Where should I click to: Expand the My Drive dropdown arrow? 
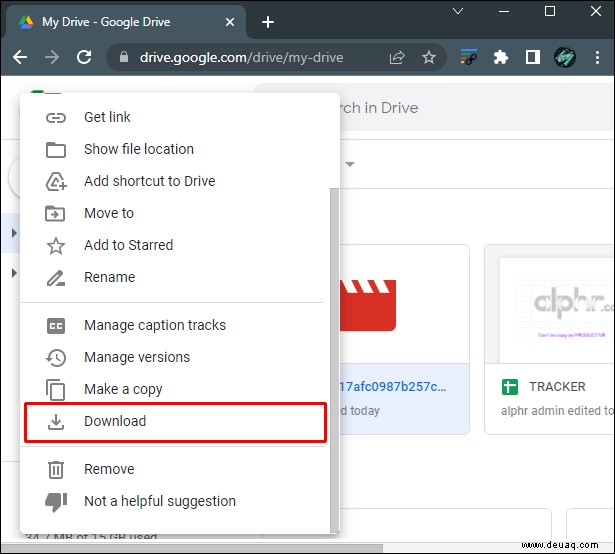click(x=350, y=164)
